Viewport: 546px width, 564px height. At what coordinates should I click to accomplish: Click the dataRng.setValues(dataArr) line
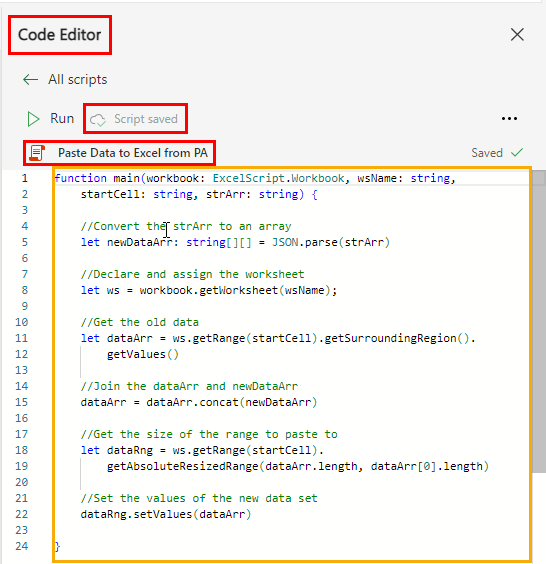[166, 514]
